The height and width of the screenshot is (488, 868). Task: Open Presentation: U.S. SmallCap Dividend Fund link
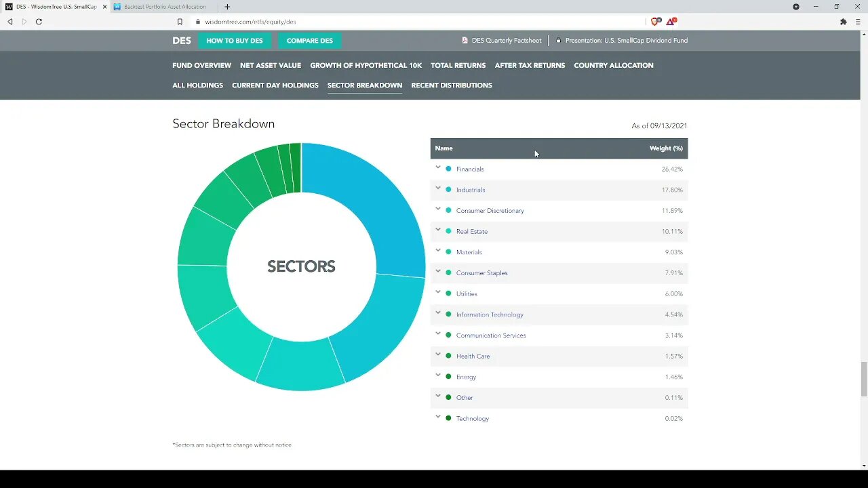click(x=627, y=41)
